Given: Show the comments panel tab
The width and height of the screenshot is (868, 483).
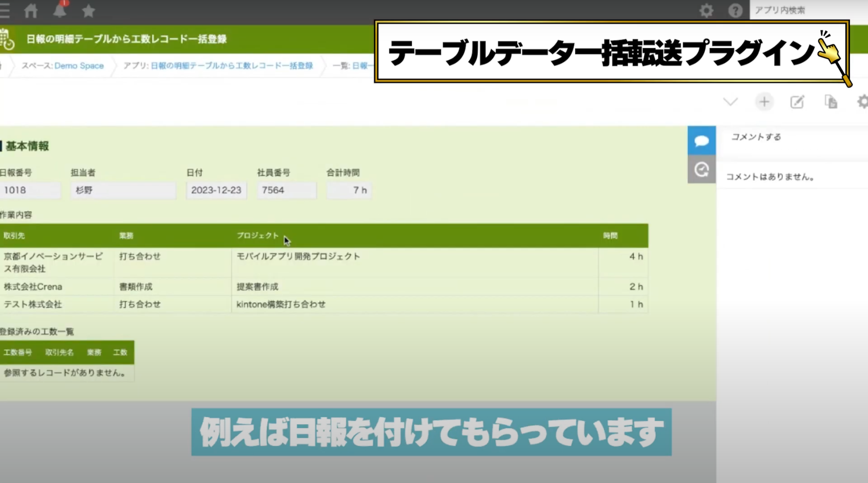Looking at the screenshot, I should (702, 141).
